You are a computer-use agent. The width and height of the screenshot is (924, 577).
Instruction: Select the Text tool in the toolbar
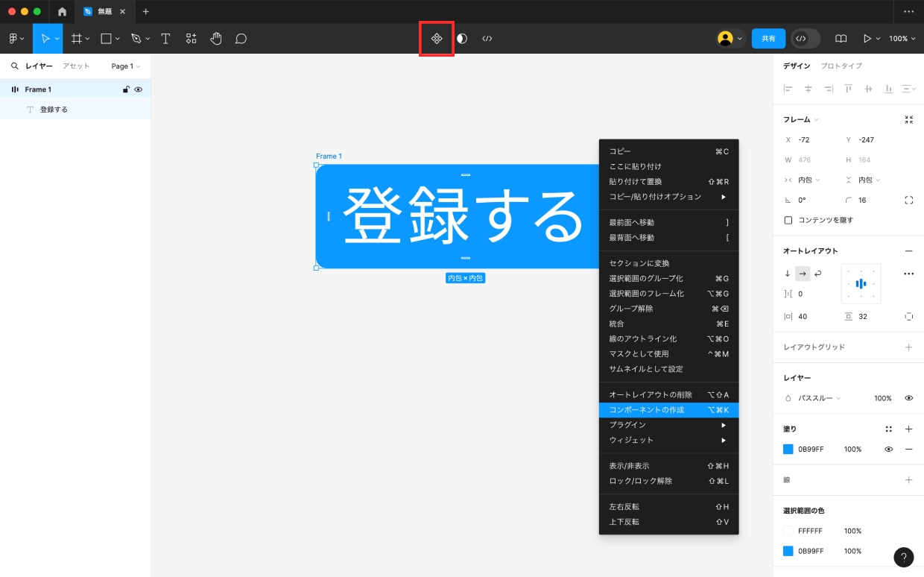(x=165, y=39)
